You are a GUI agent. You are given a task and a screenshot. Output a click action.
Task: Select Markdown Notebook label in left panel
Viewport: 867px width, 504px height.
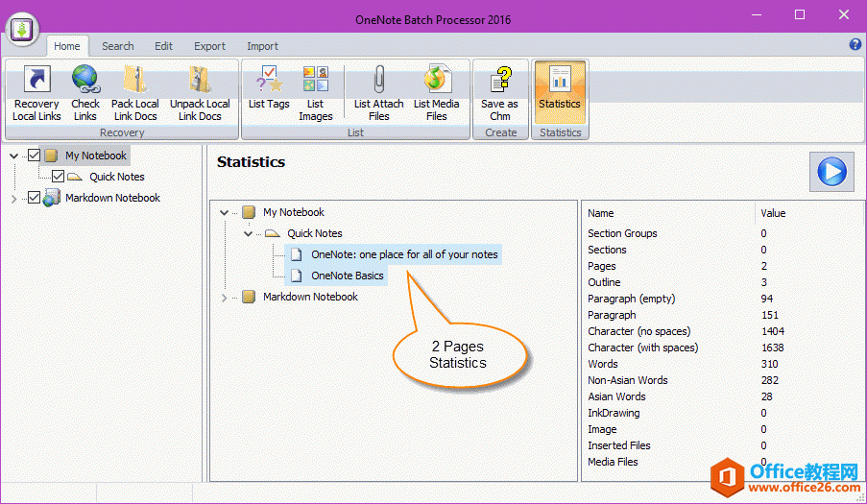coord(112,198)
